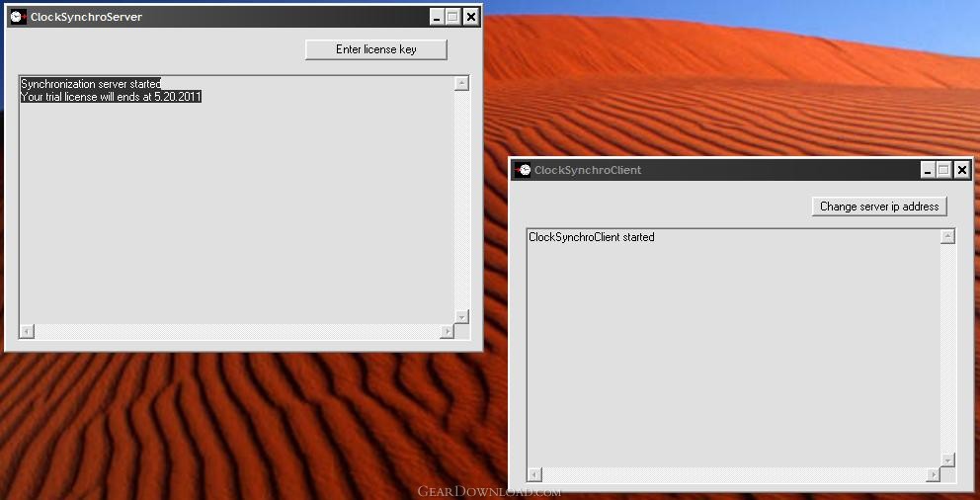Image resolution: width=980 pixels, height=500 pixels.
Task: Click server log scroll right arrow
Action: (447, 332)
